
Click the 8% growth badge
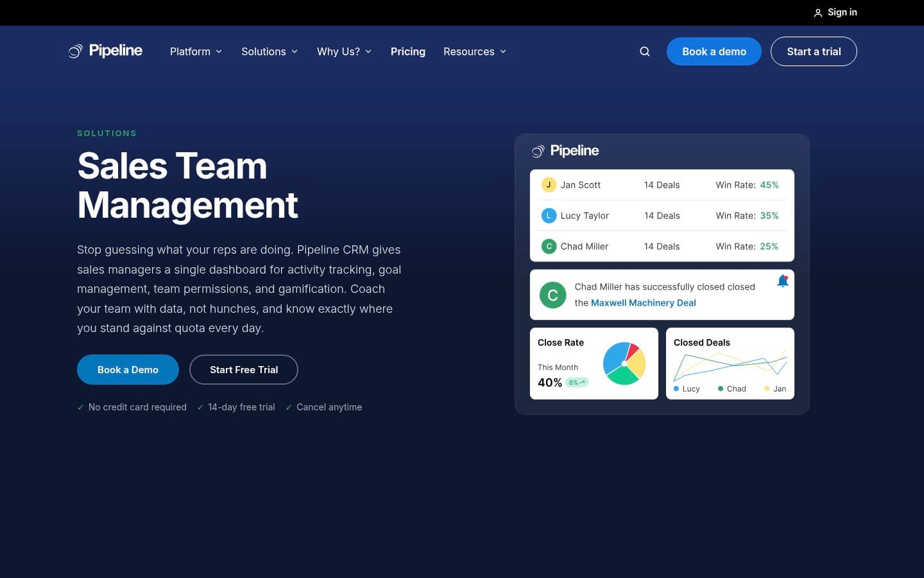pos(577,382)
